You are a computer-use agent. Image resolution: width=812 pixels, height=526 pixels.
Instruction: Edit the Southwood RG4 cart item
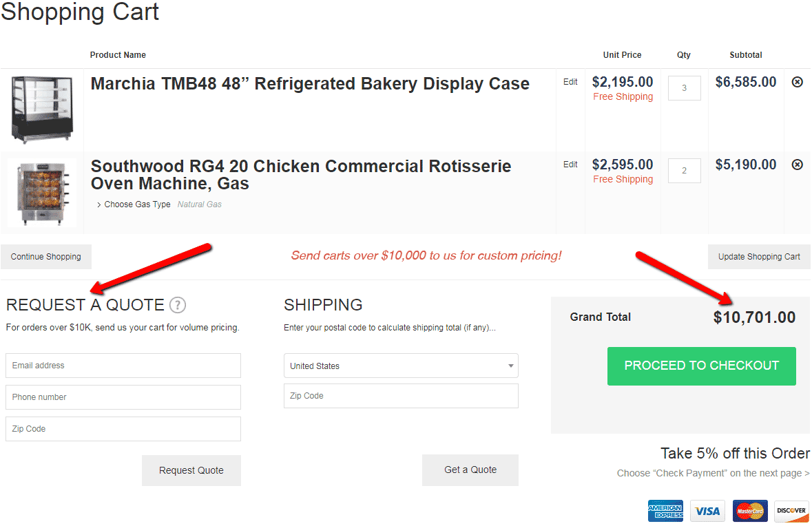(570, 165)
